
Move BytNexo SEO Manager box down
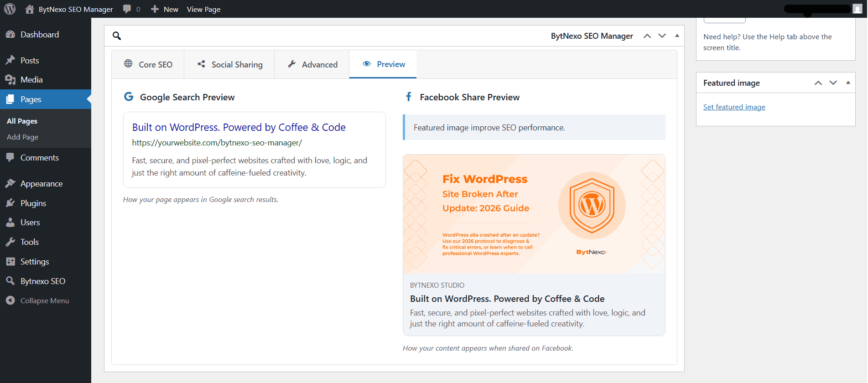point(662,36)
